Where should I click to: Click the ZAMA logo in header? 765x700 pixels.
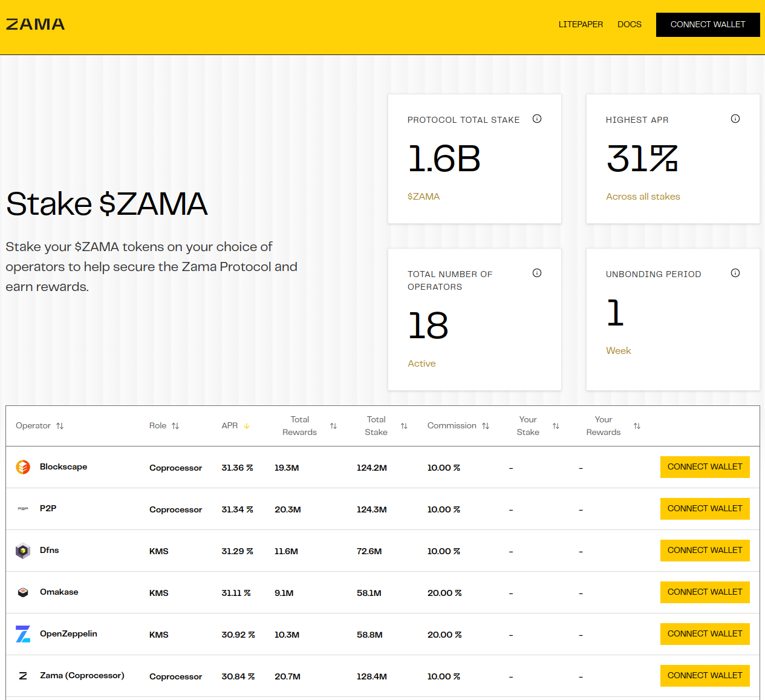tap(35, 24)
